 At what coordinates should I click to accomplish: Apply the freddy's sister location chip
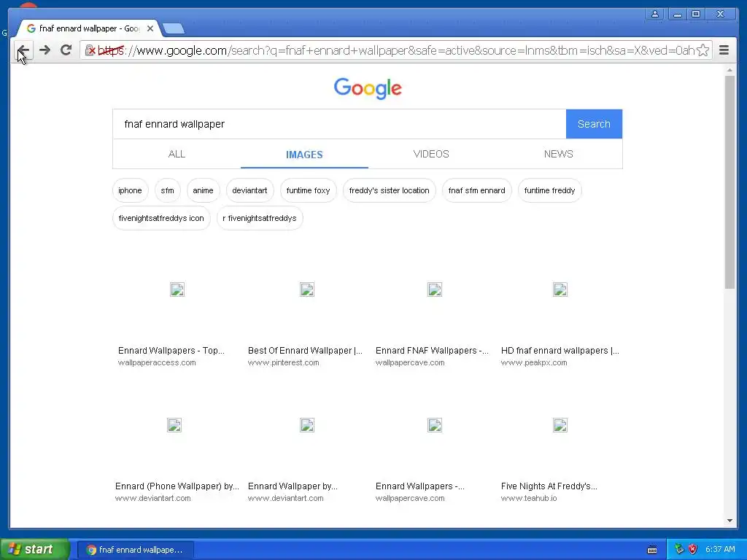pos(390,190)
